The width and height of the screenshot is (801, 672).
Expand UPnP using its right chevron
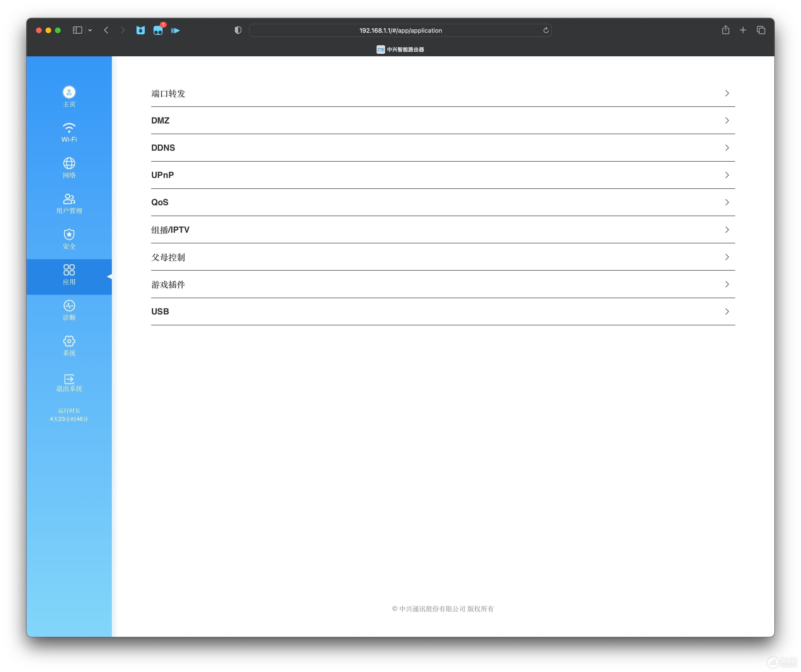pos(727,175)
